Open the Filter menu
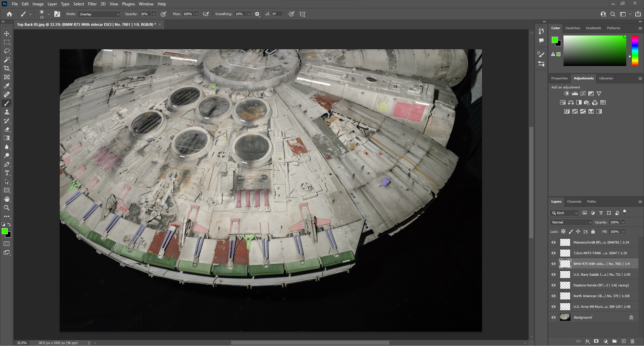 [92, 4]
